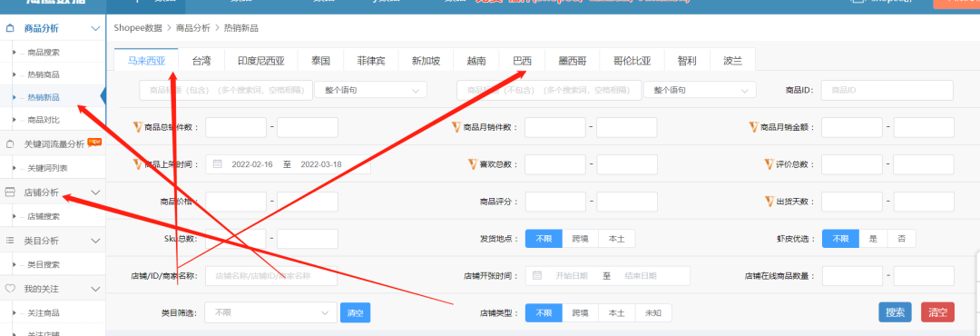Click the 2022-02-16 start date field

tap(252, 164)
